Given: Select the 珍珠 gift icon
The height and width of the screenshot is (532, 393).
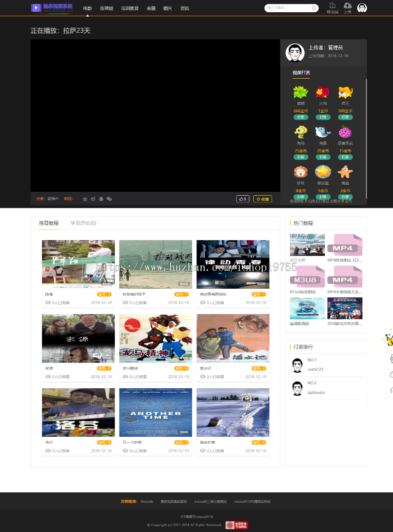Looking at the screenshot, I should [300, 172].
